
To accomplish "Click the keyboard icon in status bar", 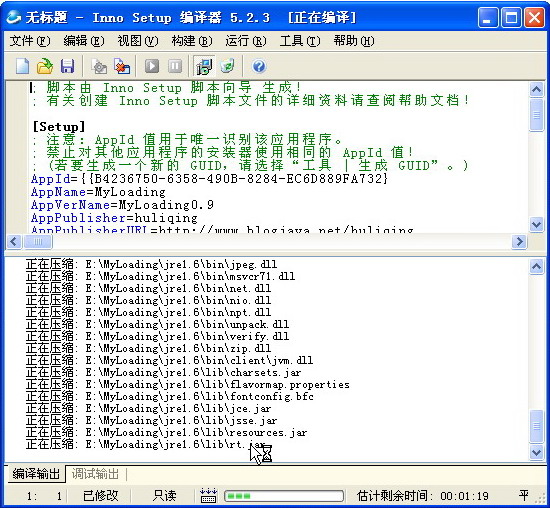I will click(208, 496).
